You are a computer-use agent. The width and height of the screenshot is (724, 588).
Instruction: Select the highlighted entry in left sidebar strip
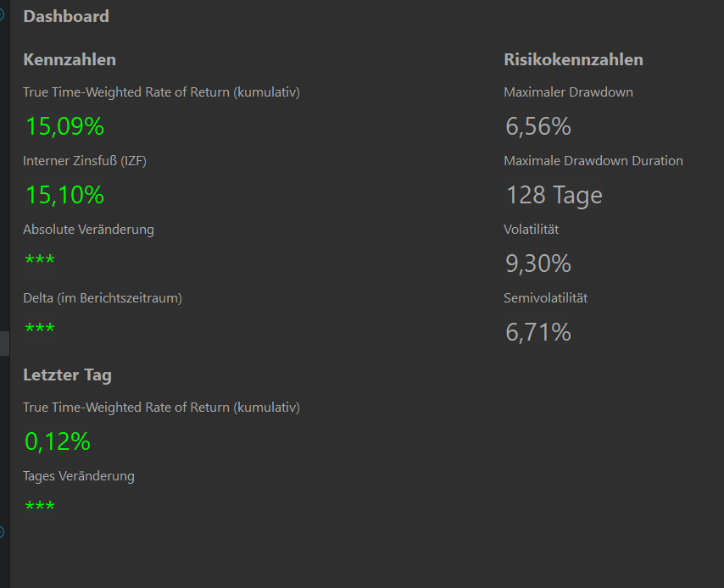pyautogui.click(x=4, y=343)
